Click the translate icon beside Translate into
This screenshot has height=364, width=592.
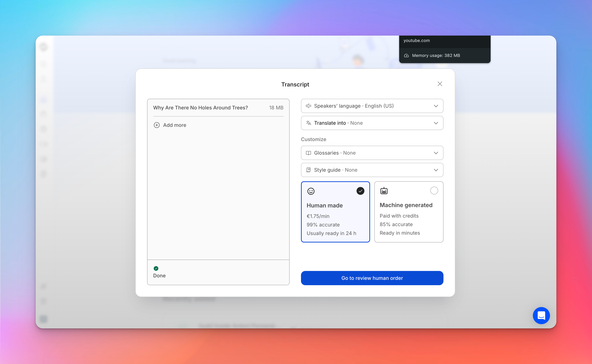click(x=309, y=123)
